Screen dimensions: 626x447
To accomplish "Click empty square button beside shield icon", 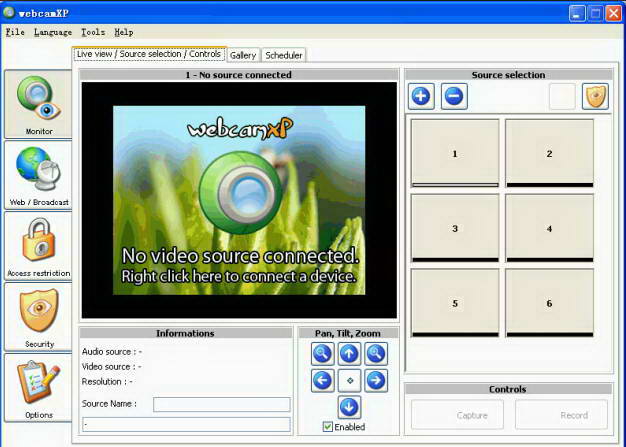I will [562, 96].
